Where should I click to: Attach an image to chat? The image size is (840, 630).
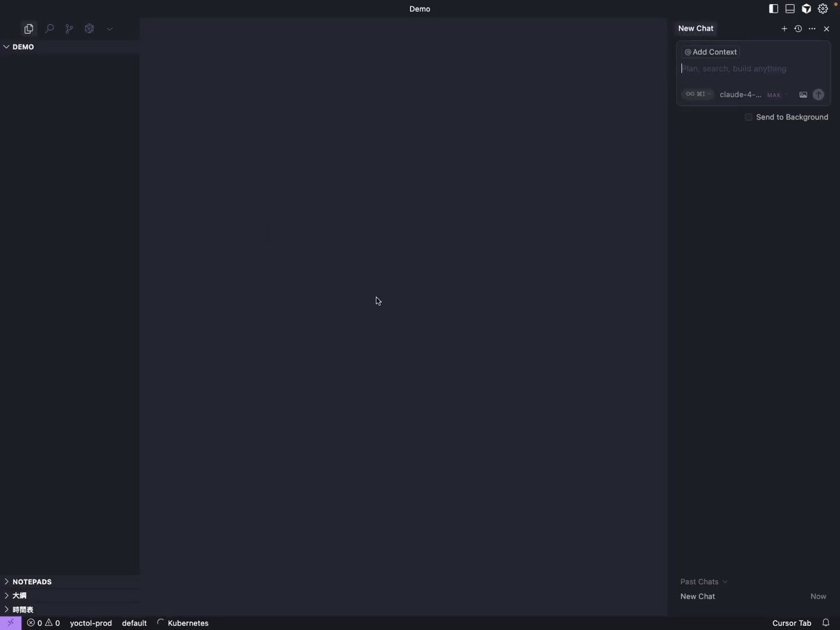pos(803,94)
